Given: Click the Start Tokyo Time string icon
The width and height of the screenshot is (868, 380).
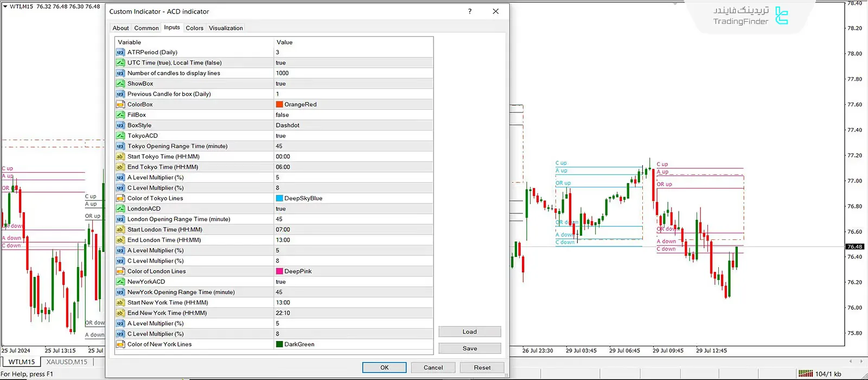Looking at the screenshot, I should (x=120, y=157).
